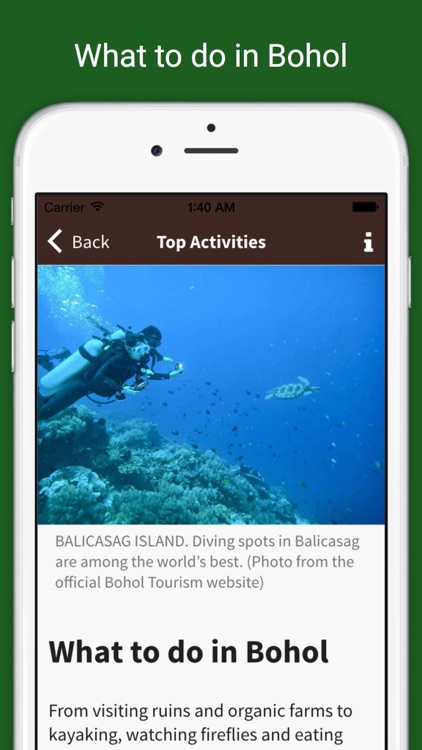This screenshot has width=422, height=750.
Task: Tap the Carrier status text
Action: (64, 208)
